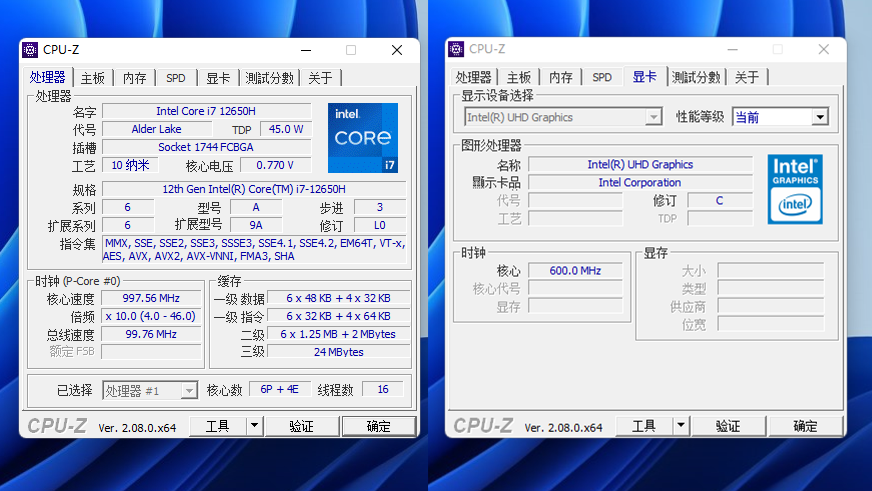This screenshot has height=491, width=872.
Task: Click the L2 6 x 1.25 MB + 2 MBytes value
Action: tap(339, 334)
